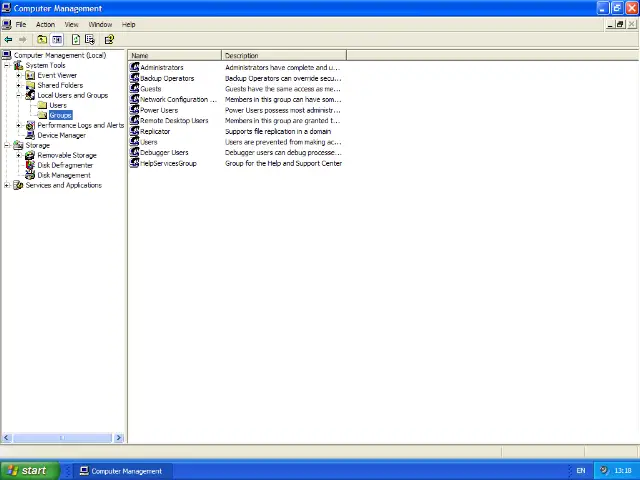Click Computer Management taskbar button

(x=123, y=471)
